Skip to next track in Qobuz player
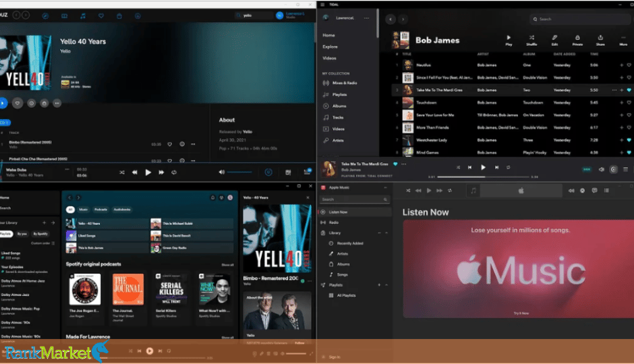 (x=161, y=172)
